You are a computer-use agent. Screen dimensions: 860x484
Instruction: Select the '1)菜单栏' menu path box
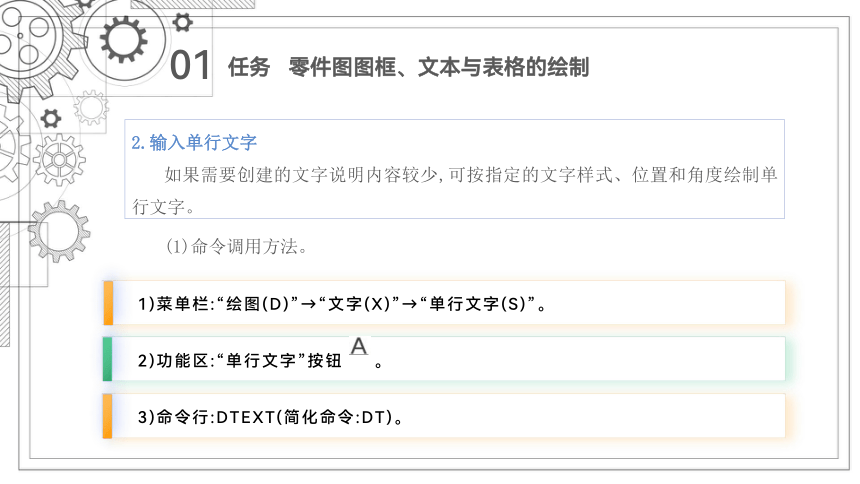coord(444,303)
